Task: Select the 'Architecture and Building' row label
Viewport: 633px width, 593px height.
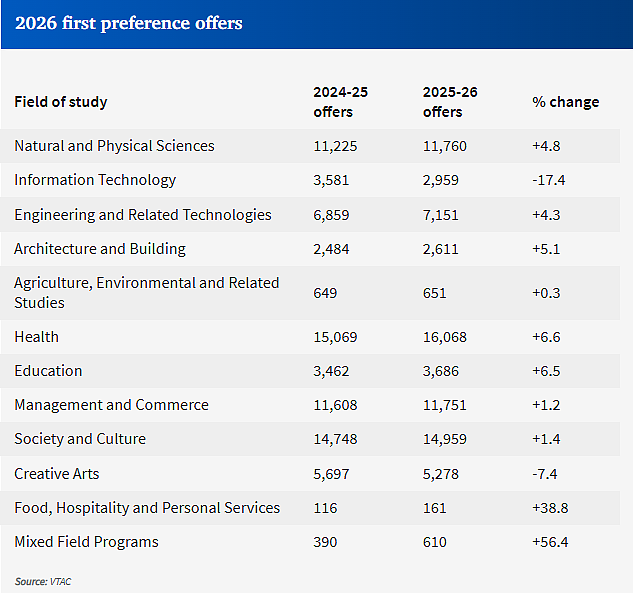Action: (x=100, y=249)
